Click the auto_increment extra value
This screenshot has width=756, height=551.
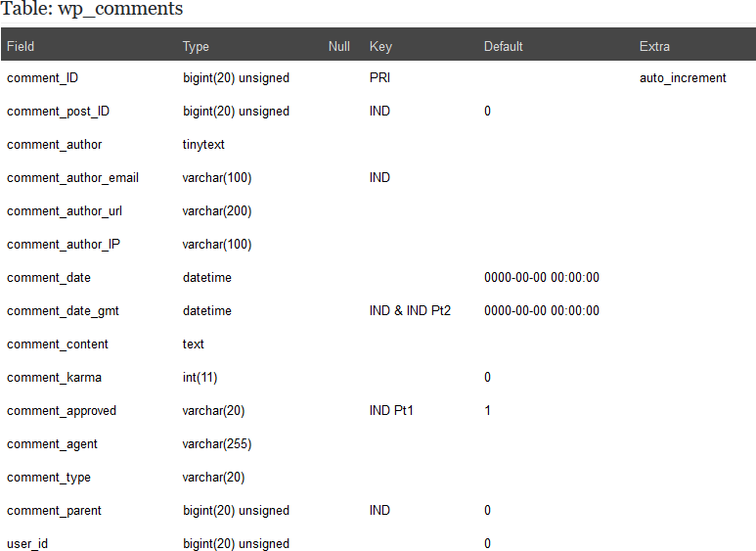pos(683,78)
